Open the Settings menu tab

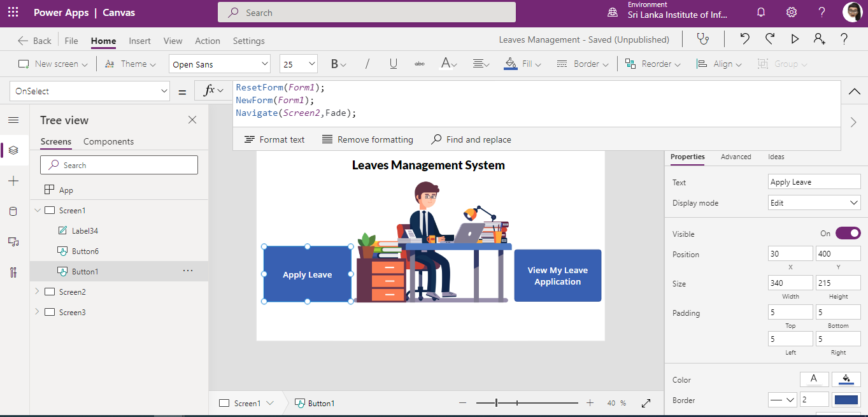click(248, 41)
